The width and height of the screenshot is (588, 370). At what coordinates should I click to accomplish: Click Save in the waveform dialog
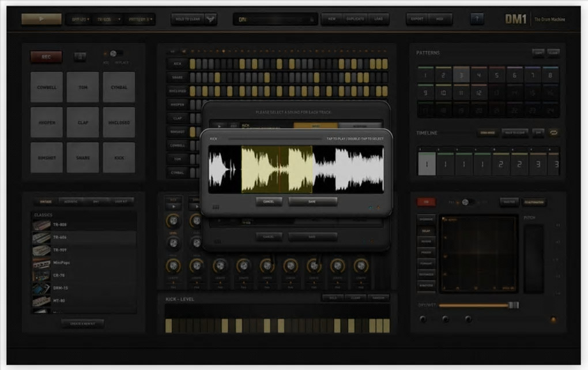pos(312,201)
